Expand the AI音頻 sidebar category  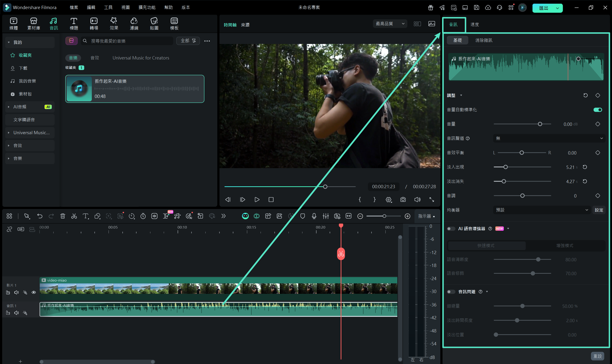click(x=9, y=107)
